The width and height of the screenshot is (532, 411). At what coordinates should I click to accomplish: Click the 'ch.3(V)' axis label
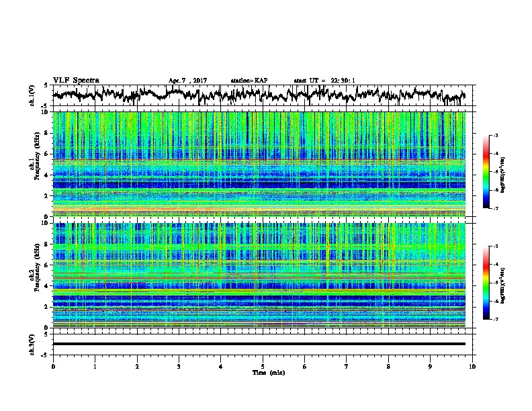tap(32, 345)
